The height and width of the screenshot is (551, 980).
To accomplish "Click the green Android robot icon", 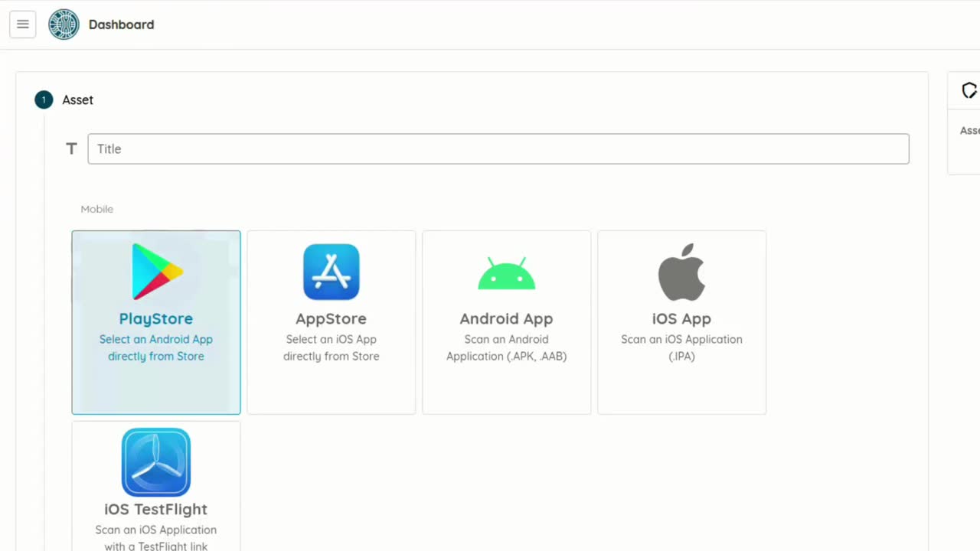I will [507, 274].
